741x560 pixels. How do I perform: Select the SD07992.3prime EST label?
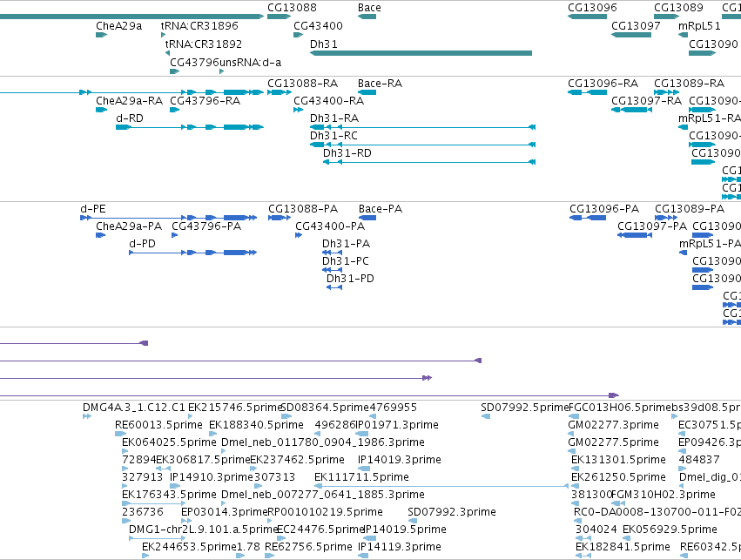click(452, 512)
